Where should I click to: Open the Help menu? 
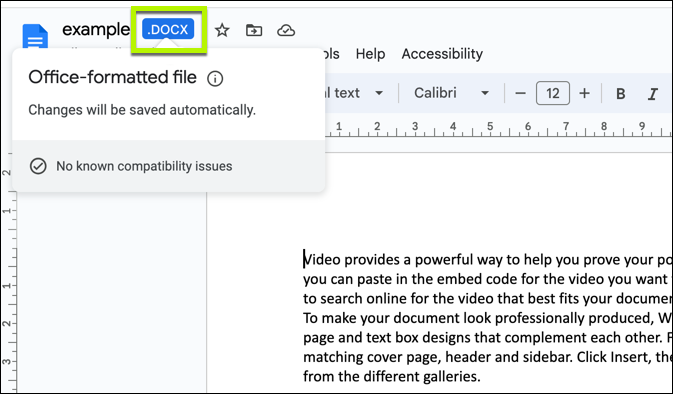(x=370, y=54)
